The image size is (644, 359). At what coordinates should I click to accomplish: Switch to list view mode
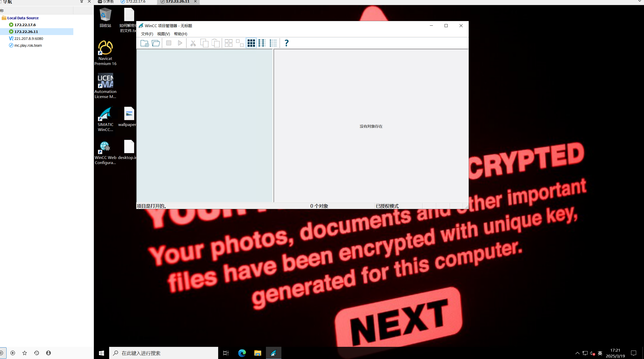262,43
